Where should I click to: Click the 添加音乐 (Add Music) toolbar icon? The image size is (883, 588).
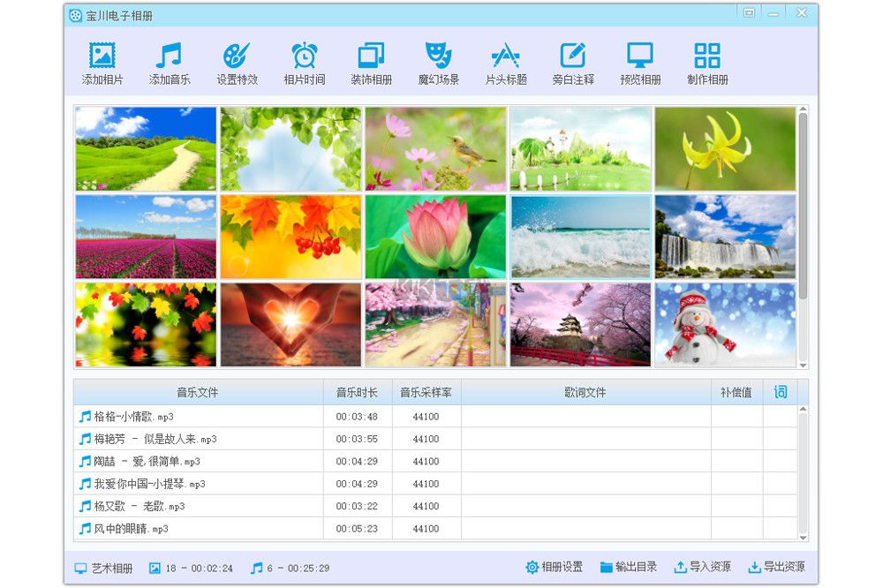pos(170,62)
